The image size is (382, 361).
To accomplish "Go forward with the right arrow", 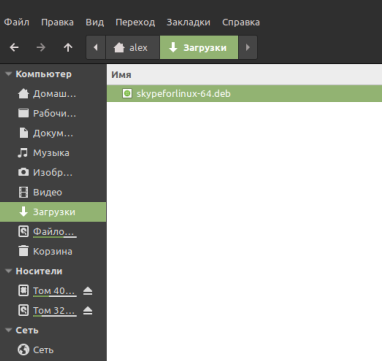I will [41, 48].
